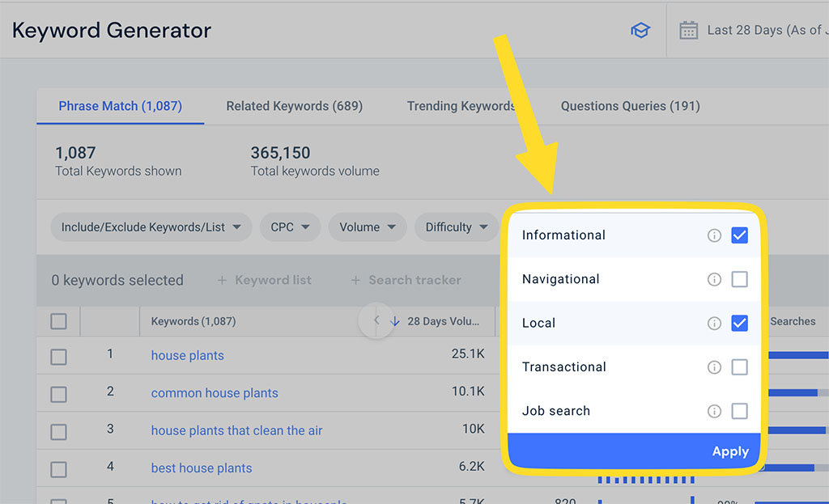Click the calendar icon for date range

[x=688, y=30]
